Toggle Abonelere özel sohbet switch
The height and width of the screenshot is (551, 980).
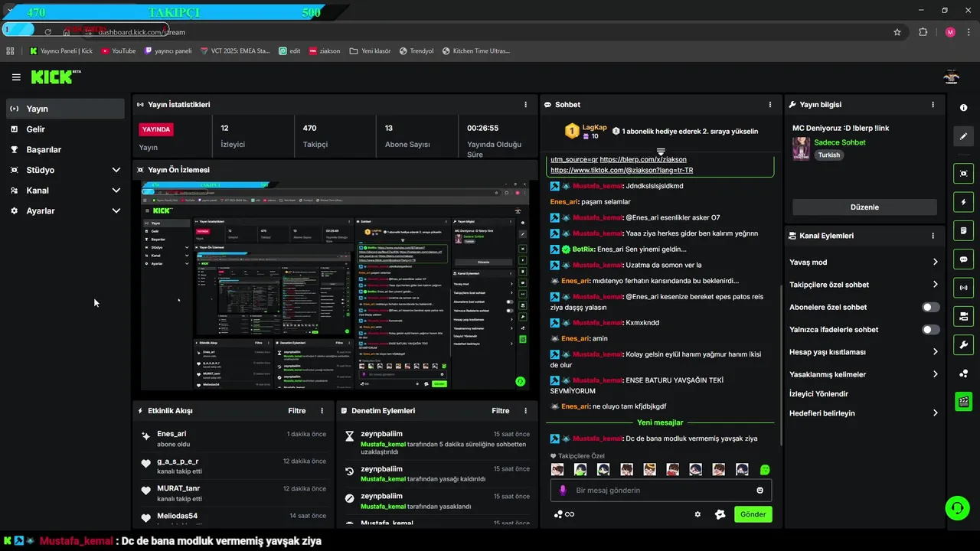point(930,307)
